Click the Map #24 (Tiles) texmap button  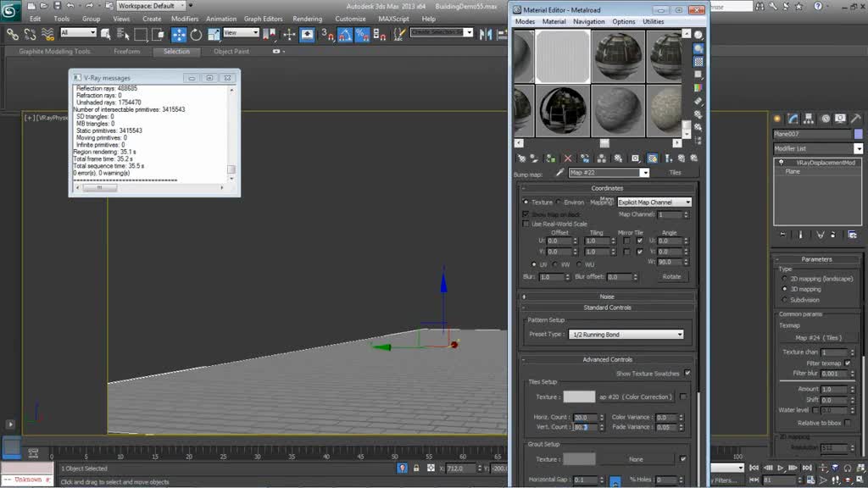818,338
